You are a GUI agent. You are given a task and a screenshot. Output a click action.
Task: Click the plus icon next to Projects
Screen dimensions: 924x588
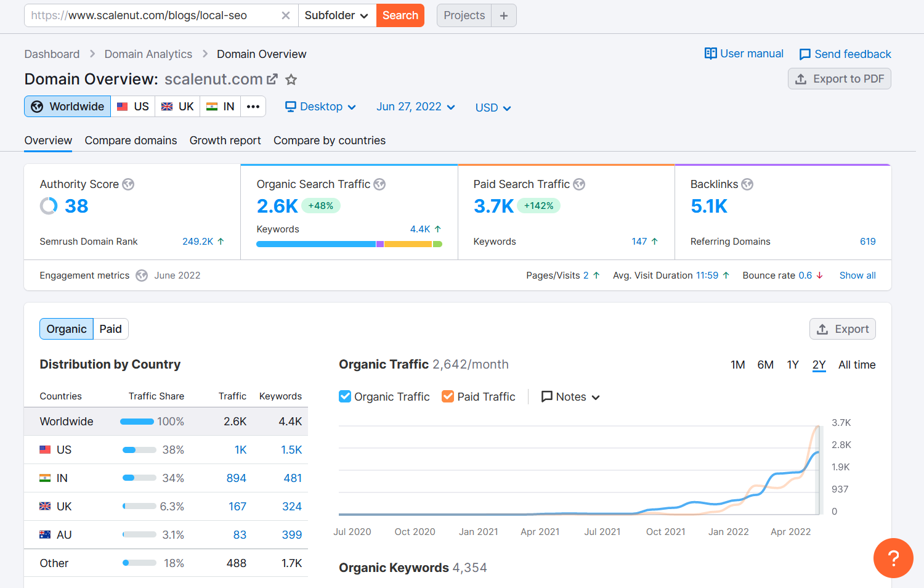pos(504,15)
